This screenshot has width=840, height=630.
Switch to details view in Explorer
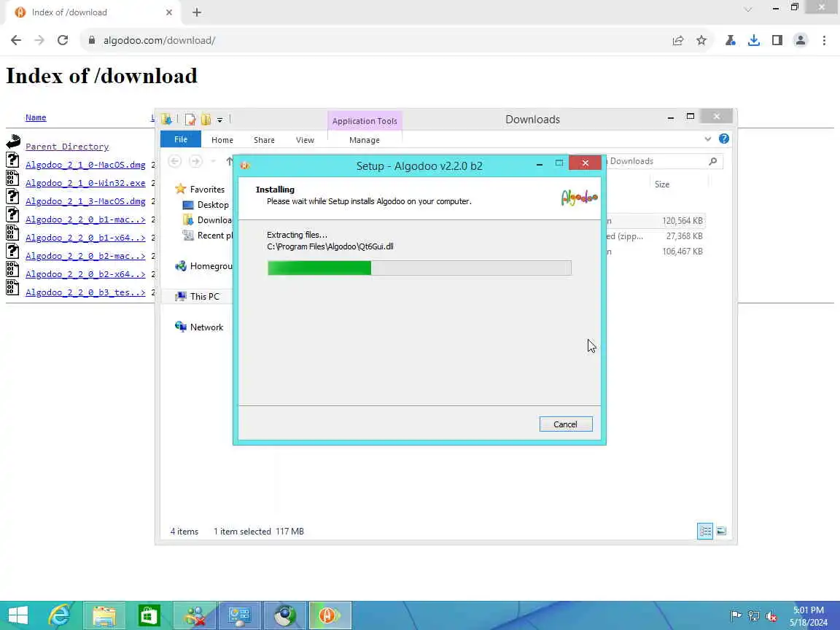[x=705, y=531]
